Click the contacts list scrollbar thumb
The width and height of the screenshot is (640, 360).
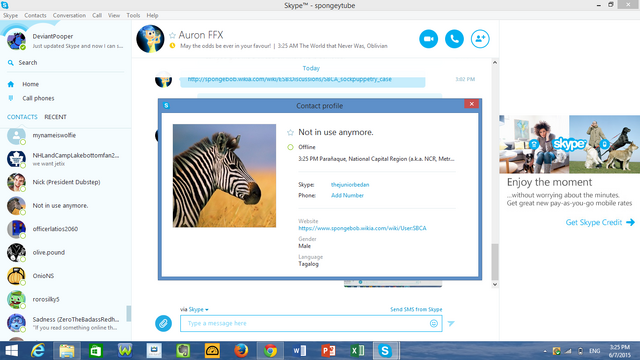[x=129, y=313]
